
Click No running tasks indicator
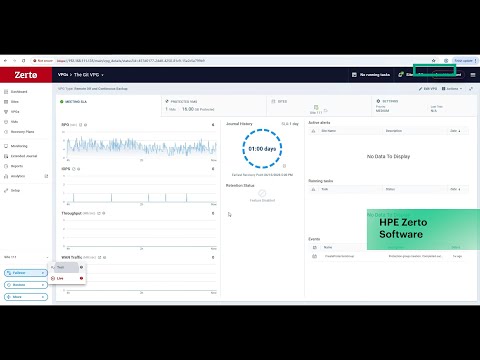(x=371, y=75)
